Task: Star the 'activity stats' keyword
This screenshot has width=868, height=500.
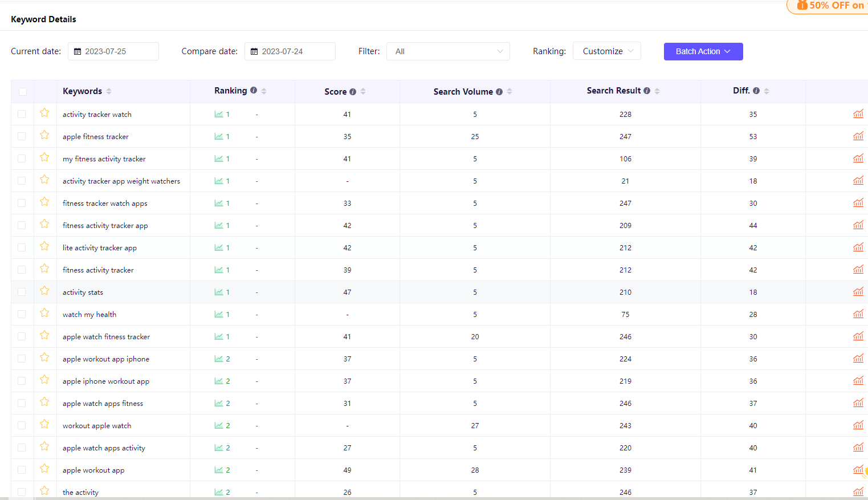Action: point(44,291)
